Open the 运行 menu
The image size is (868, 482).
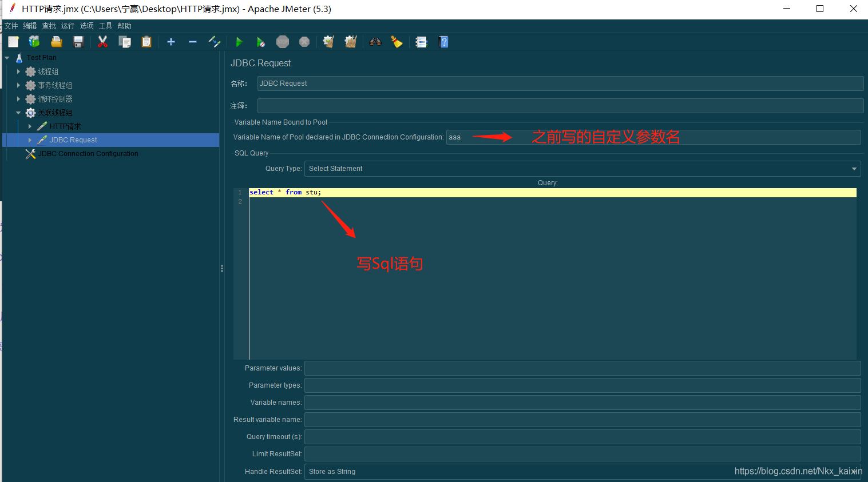tap(68, 26)
